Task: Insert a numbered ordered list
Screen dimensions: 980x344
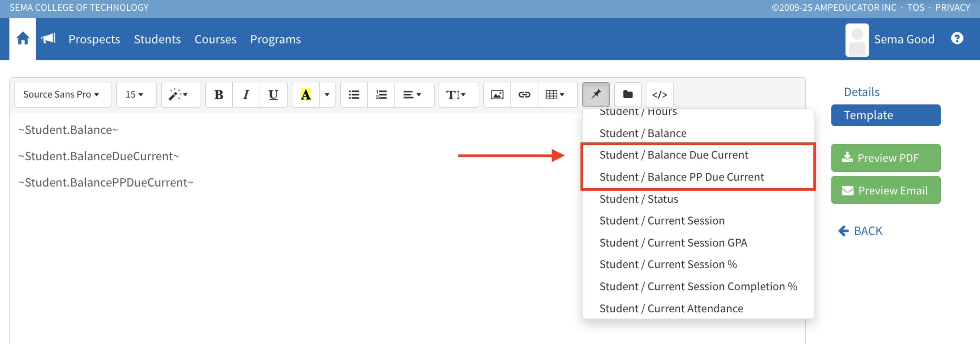Action: [381, 95]
